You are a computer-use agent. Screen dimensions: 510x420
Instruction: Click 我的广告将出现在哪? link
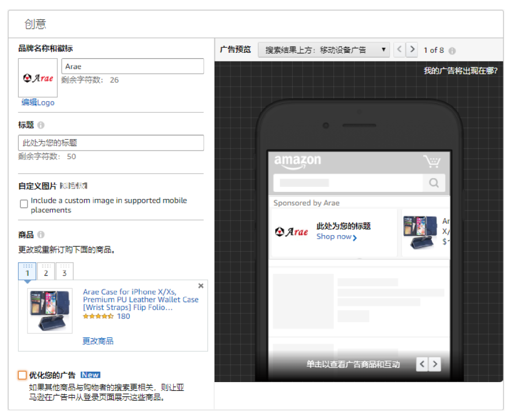click(460, 71)
